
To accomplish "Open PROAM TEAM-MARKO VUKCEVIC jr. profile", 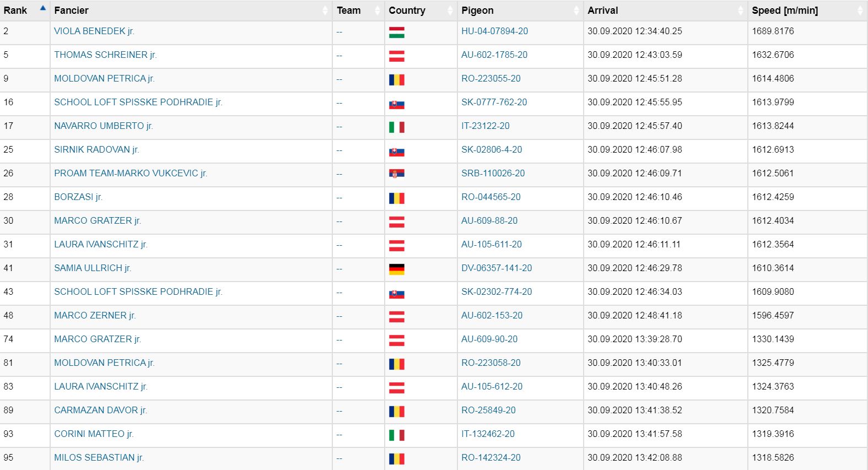I will pyautogui.click(x=130, y=174).
